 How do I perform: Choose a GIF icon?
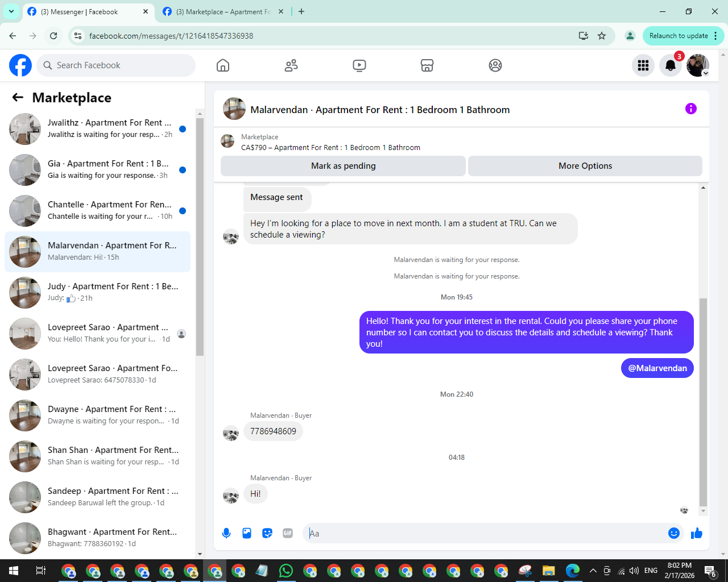288,533
